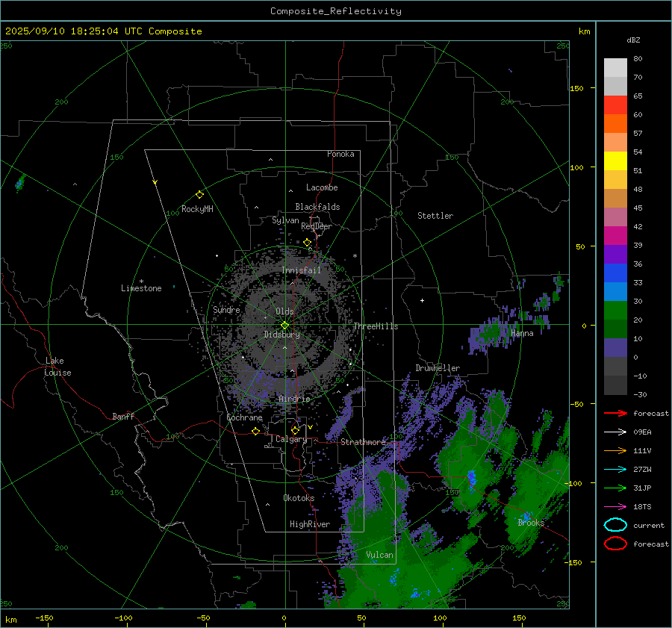The height and width of the screenshot is (628, 672).
Task: Select the purple swatch below 39 dBZ
Action: click(615, 254)
